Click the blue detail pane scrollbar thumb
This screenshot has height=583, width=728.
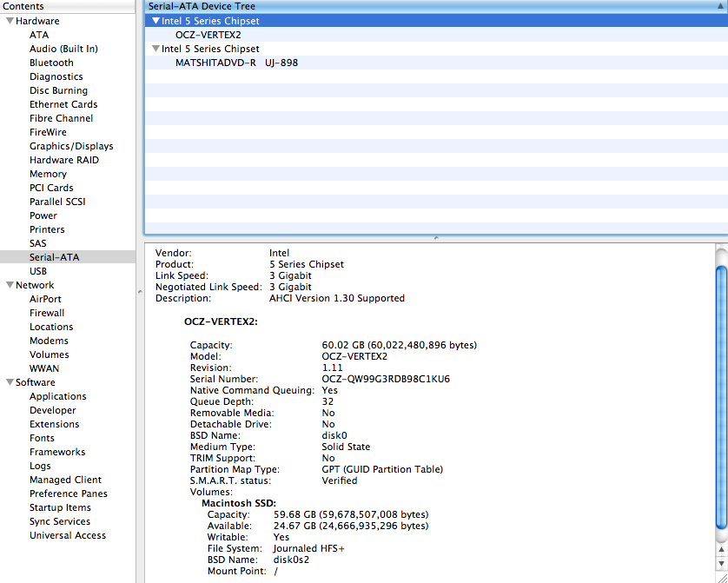[722, 397]
